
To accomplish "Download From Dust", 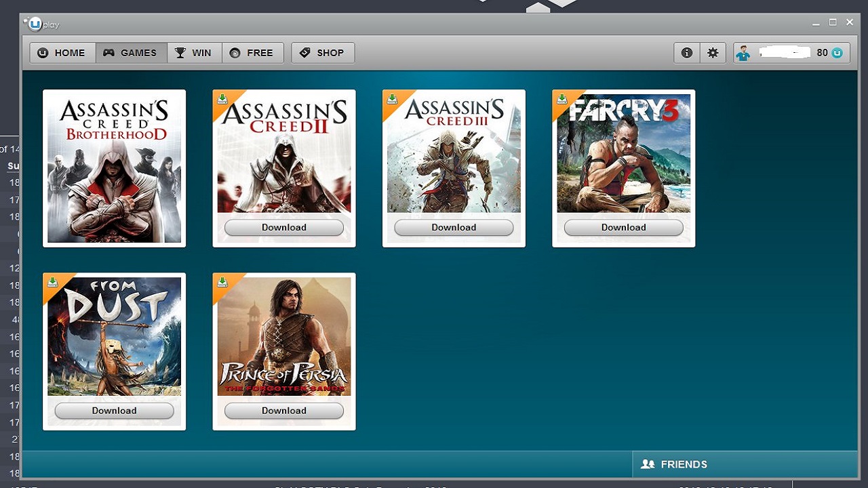I will point(114,411).
